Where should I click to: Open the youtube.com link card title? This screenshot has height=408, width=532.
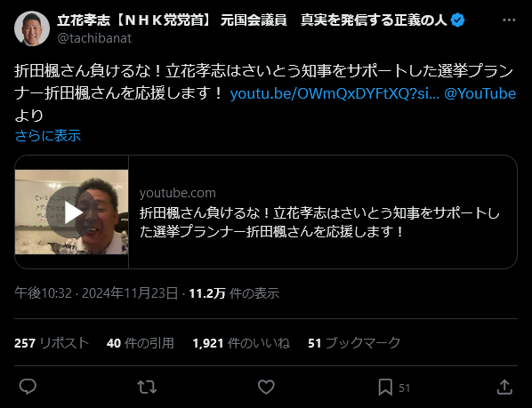tap(319, 222)
